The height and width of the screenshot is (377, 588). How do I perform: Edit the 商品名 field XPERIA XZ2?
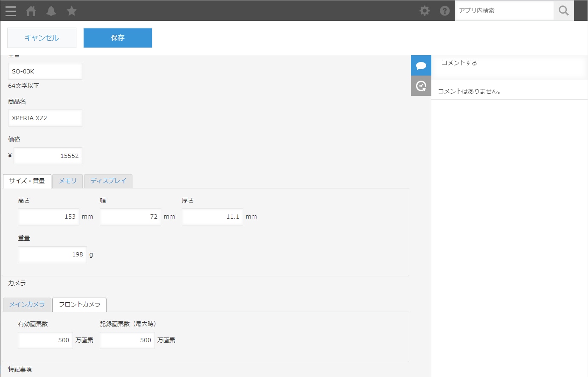tap(45, 118)
